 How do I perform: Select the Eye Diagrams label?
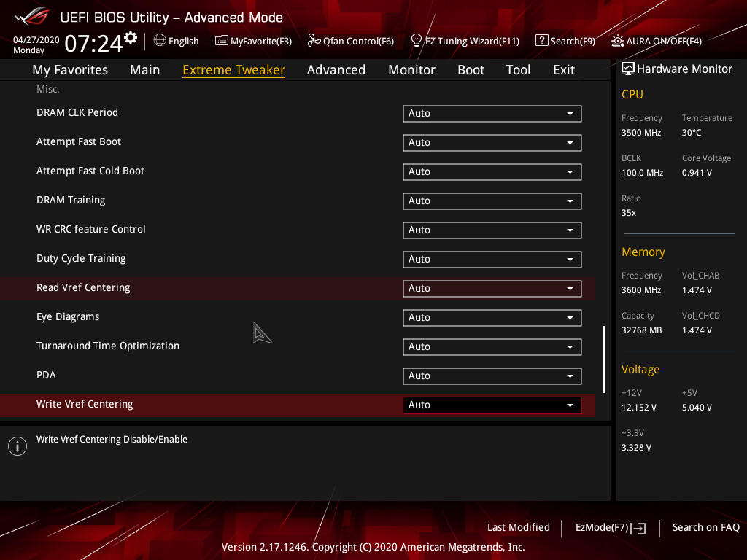[x=68, y=316]
